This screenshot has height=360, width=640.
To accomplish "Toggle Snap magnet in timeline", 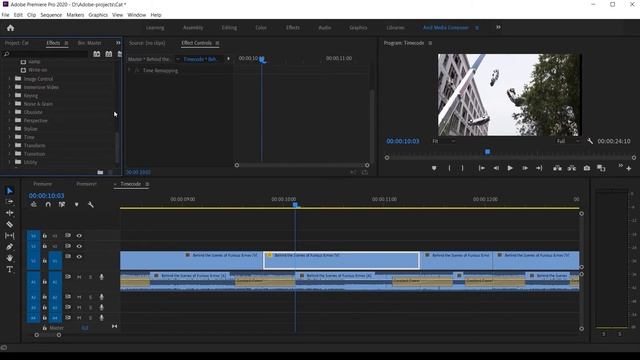I will tap(48, 204).
